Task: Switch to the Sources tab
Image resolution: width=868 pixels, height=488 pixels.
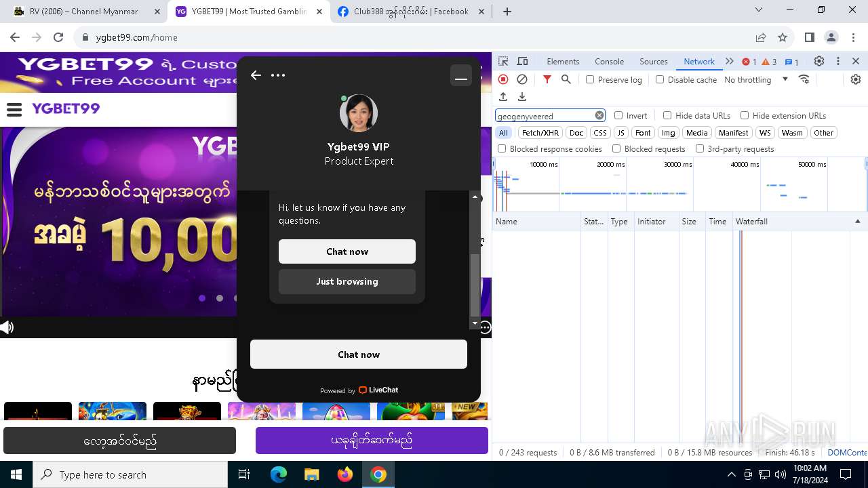Action: (x=654, y=61)
